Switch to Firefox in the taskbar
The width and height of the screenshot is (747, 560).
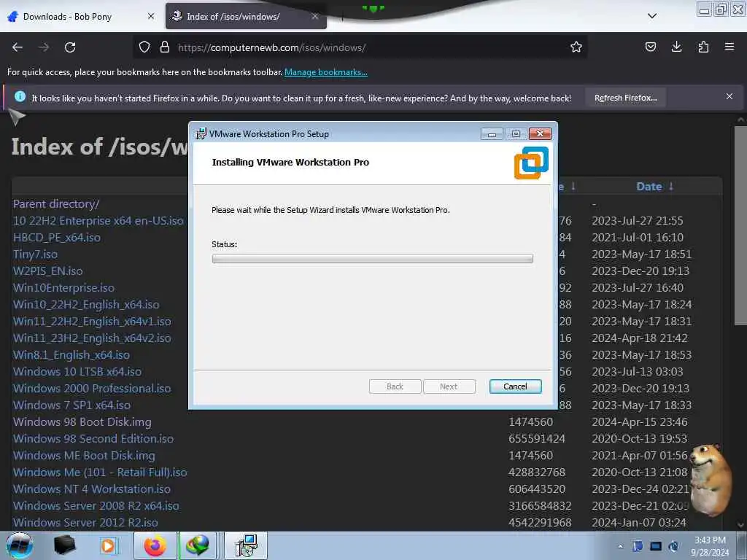coord(155,545)
